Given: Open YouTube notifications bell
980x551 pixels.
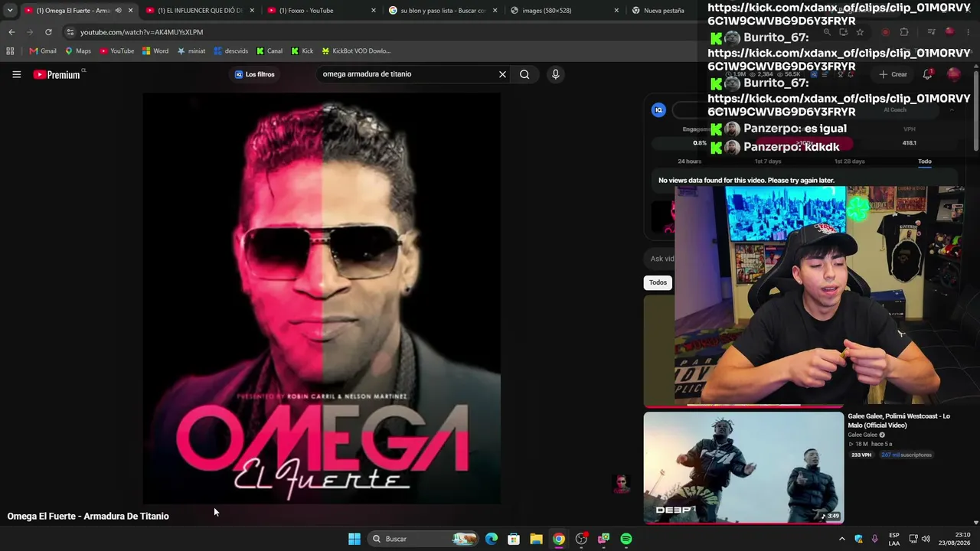Looking at the screenshot, I should pos(927,74).
